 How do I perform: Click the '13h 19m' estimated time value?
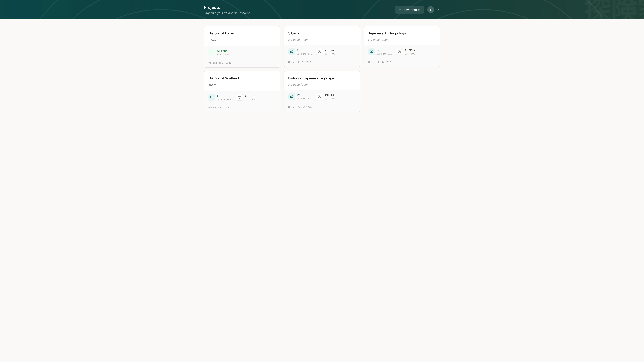click(x=330, y=95)
